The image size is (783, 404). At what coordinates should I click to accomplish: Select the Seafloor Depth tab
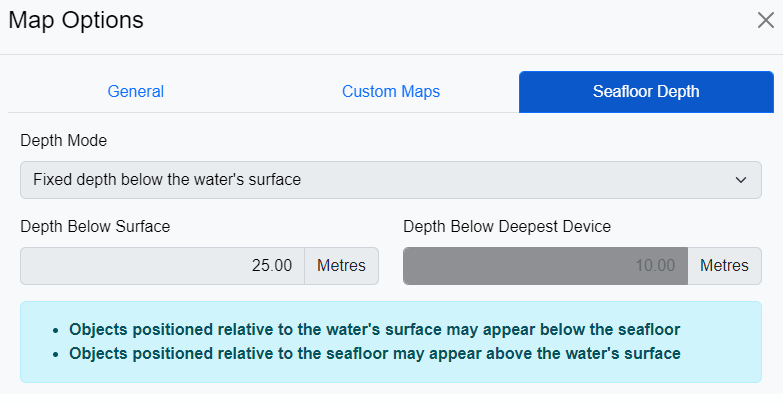(x=646, y=92)
